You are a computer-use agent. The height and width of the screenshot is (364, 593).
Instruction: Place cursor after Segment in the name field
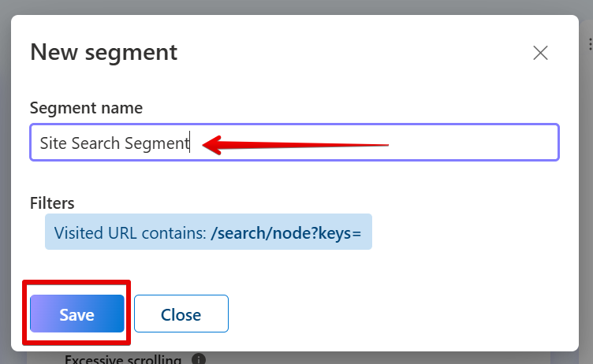190,143
